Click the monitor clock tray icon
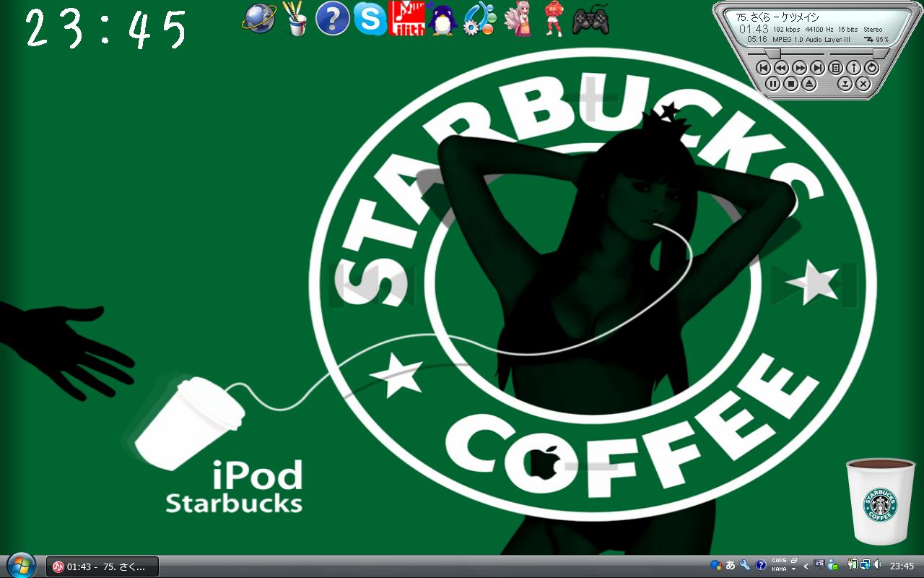The image size is (924, 578). pyautogui.click(x=819, y=565)
